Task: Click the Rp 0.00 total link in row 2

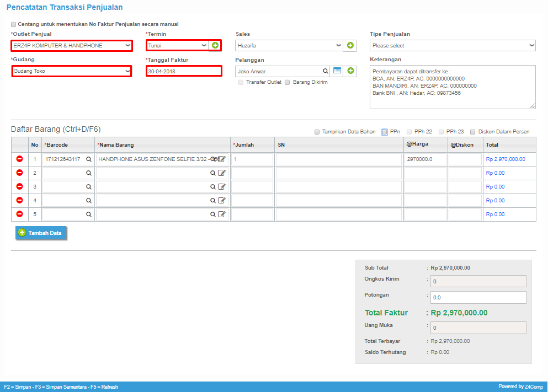Action: (x=495, y=173)
